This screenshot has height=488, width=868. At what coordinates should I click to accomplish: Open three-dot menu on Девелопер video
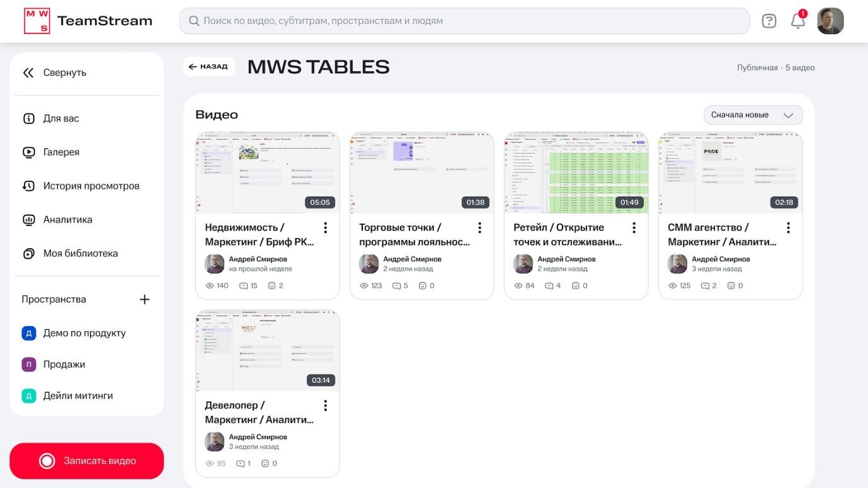tap(325, 405)
